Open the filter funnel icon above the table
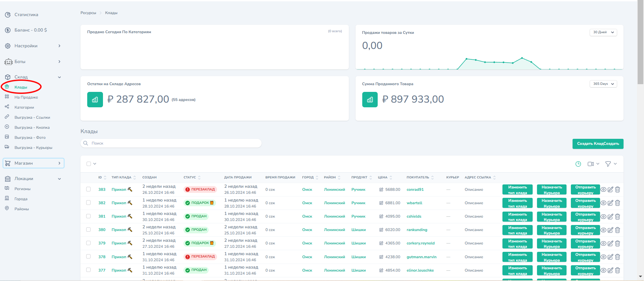The width and height of the screenshot is (644, 281). pos(608,164)
